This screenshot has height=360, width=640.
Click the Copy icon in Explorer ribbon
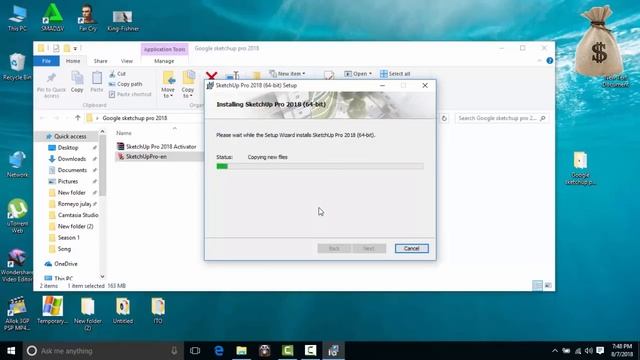click(77, 82)
